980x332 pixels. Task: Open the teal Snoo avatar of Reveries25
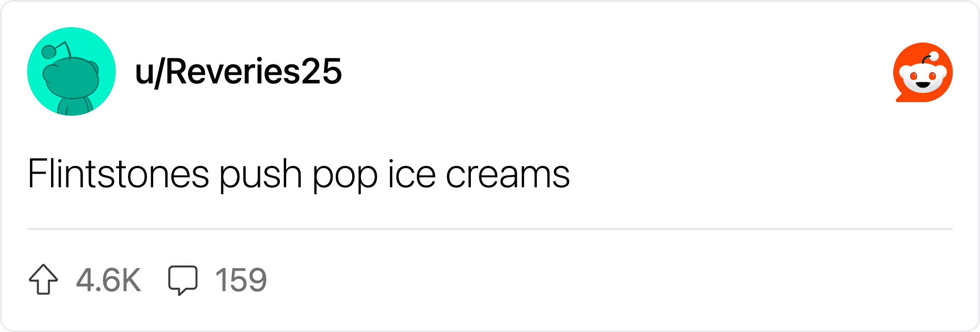(71, 72)
